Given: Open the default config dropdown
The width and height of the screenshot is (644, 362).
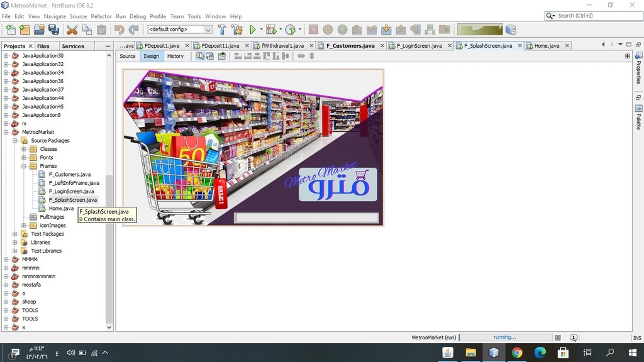Looking at the screenshot, I should pyautogui.click(x=180, y=30).
